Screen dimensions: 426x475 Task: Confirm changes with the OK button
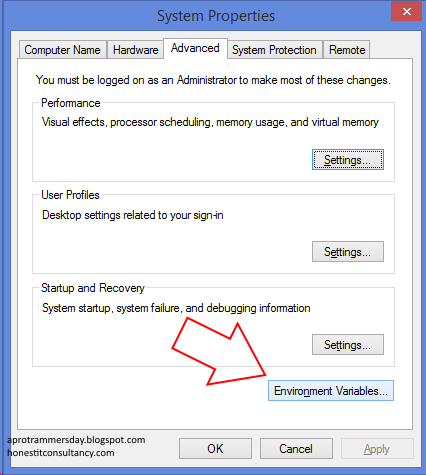pyautogui.click(x=215, y=449)
